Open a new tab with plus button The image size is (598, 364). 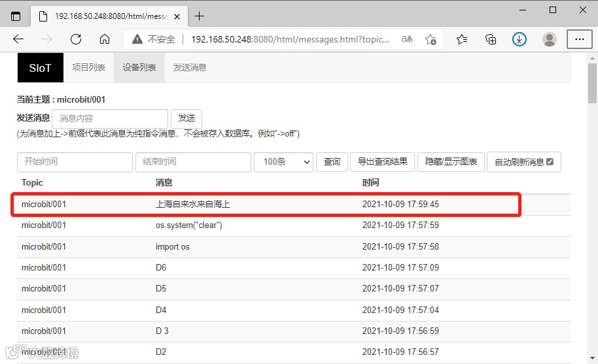point(199,16)
